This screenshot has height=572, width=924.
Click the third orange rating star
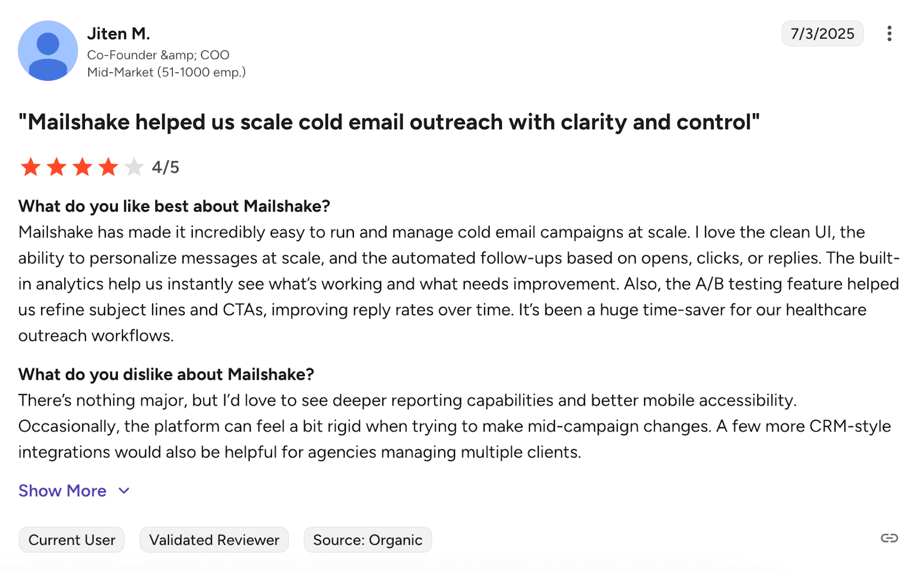[x=83, y=167]
